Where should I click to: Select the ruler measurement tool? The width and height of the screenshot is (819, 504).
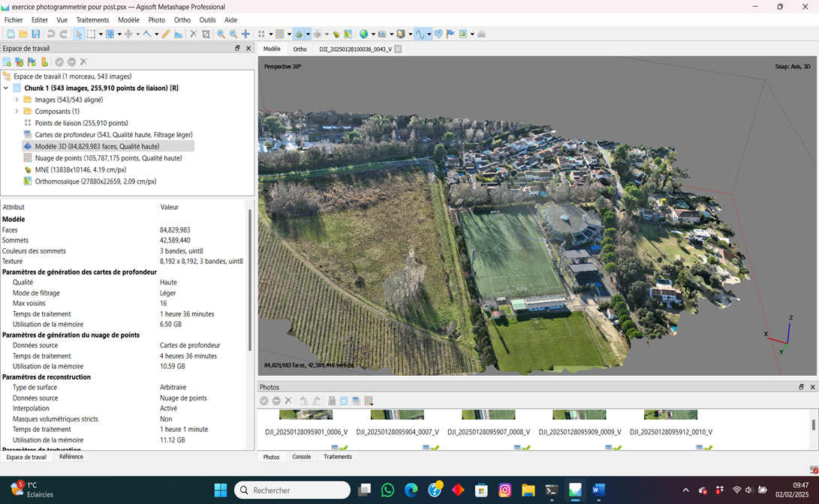(x=166, y=34)
